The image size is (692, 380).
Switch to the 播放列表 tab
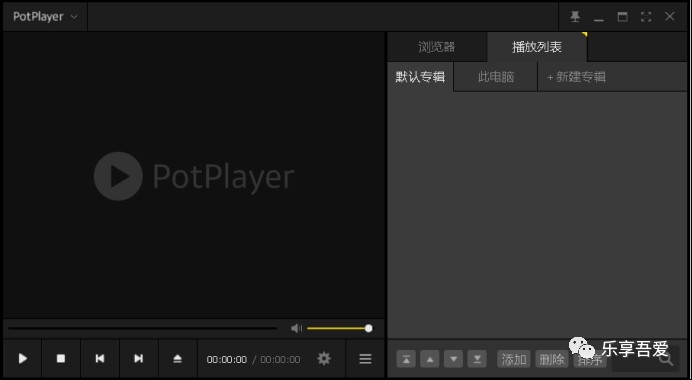[x=537, y=47]
